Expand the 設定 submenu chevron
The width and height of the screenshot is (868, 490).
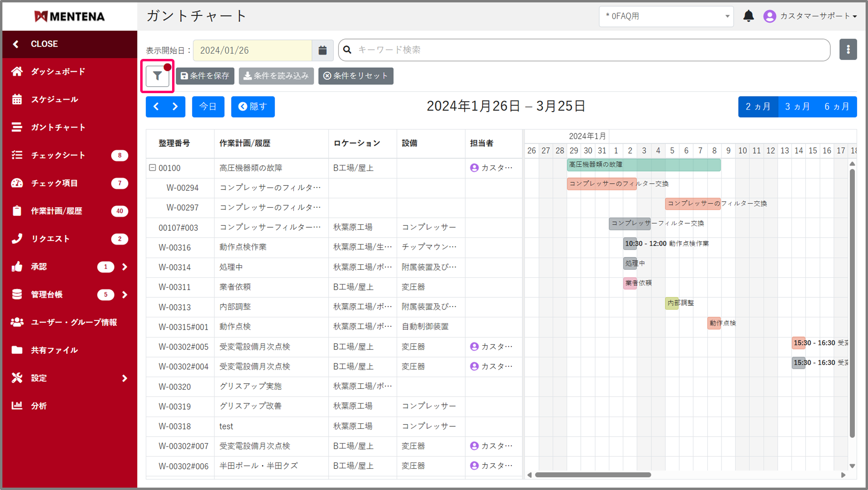tap(125, 378)
